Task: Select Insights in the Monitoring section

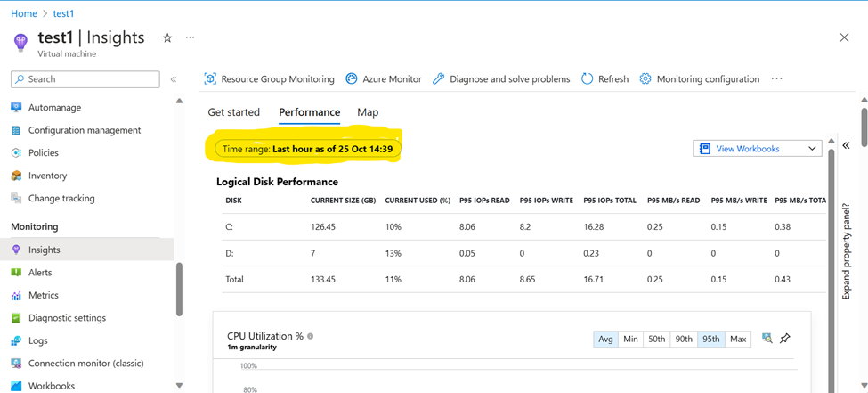Action: [x=88, y=250]
